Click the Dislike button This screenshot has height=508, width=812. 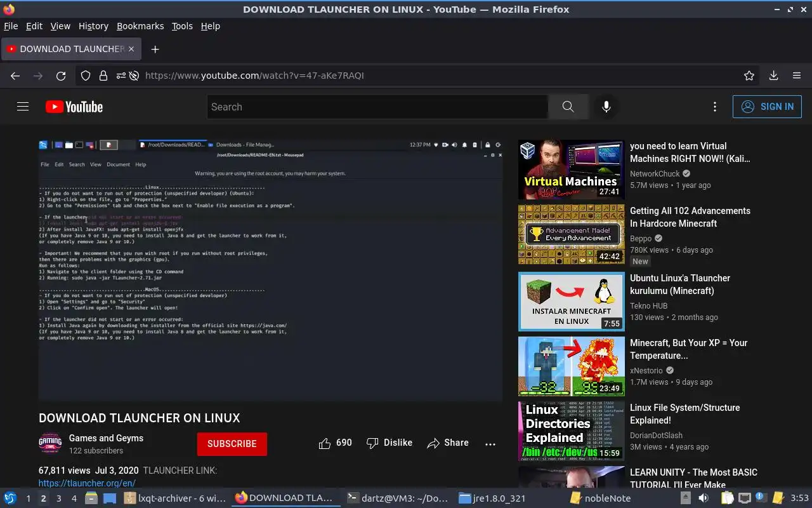[x=390, y=443]
